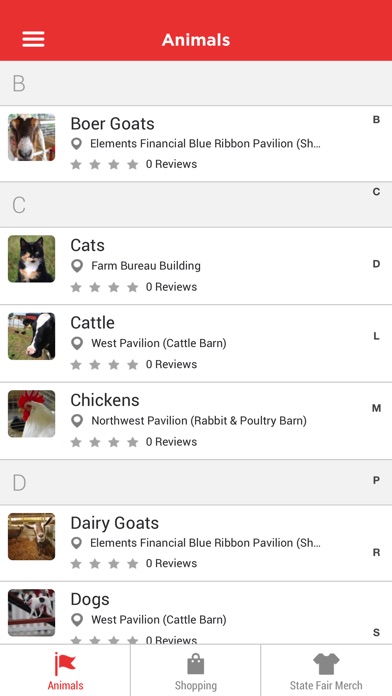Switch to the Shopping tab

pos(195,670)
